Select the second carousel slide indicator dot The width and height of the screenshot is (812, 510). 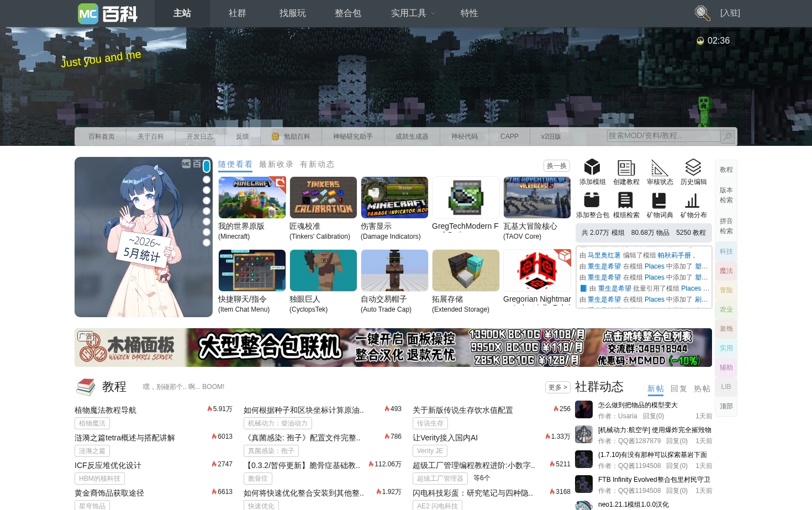(x=207, y=180)
